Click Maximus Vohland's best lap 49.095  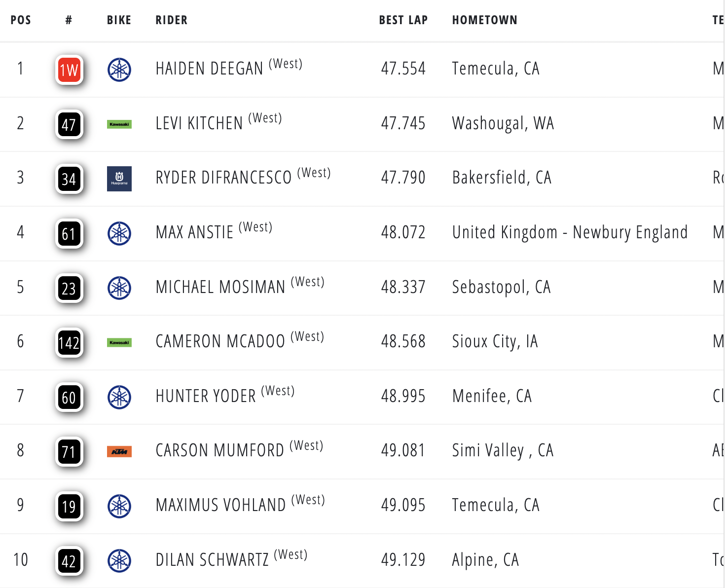tap(403, 505)
